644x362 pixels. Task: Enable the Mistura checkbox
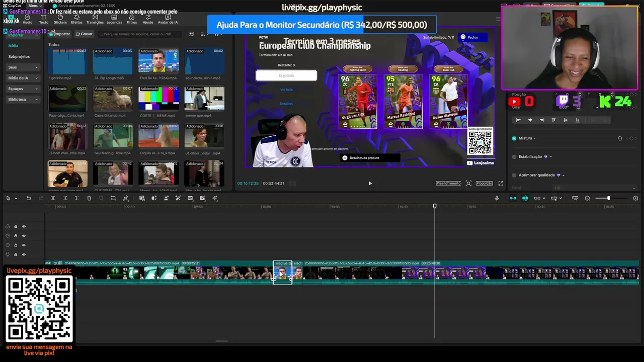(x=514, y=138)
